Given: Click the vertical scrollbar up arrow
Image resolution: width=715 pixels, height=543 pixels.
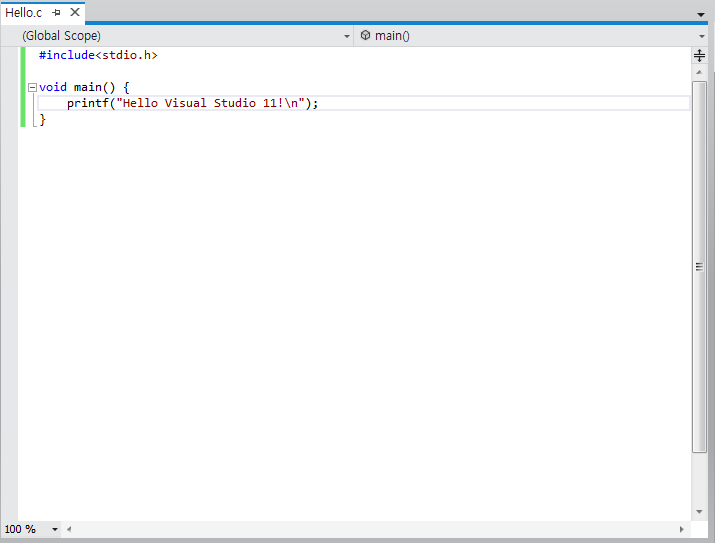Looking at the screenshot, I should coord(699,72).
